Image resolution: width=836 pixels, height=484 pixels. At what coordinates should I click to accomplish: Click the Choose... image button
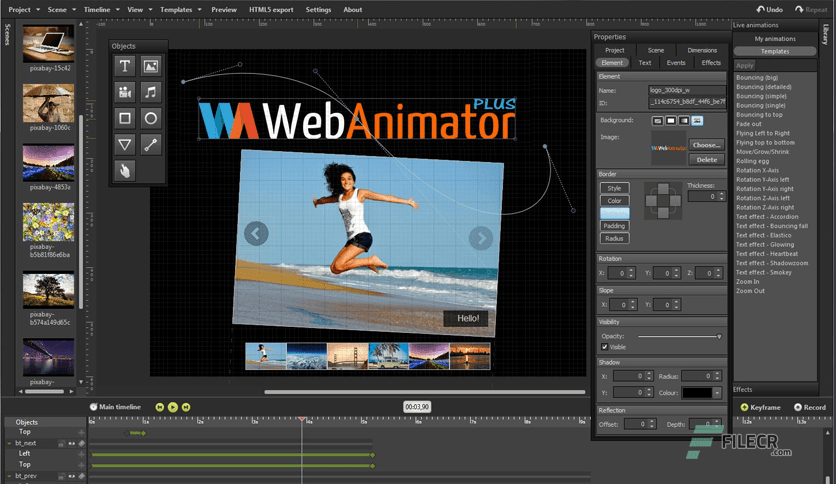(706, 145)
